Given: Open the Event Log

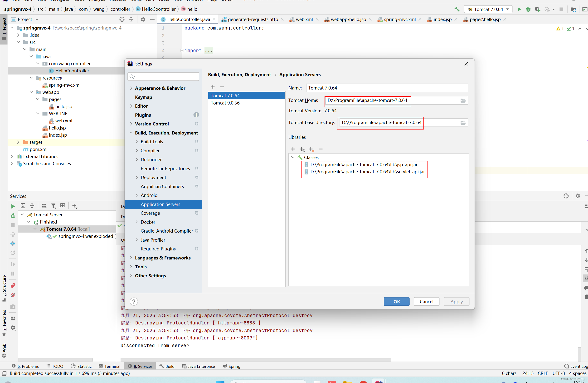Looking at the screenshot, I should point(576,366).
